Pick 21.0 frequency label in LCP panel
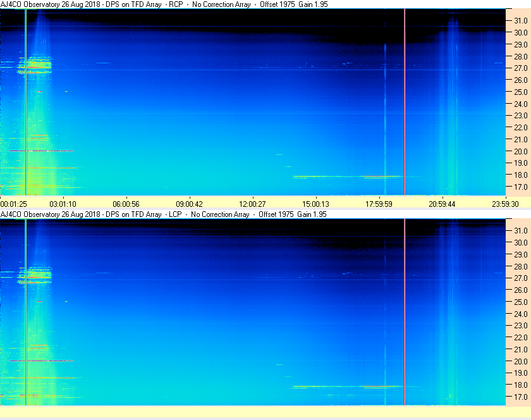 [x=521, y=349]
